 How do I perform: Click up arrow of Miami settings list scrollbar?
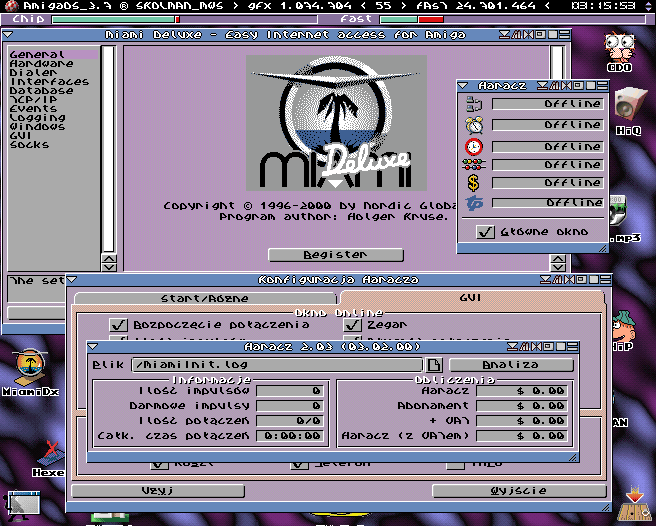[x=109, y=259]
